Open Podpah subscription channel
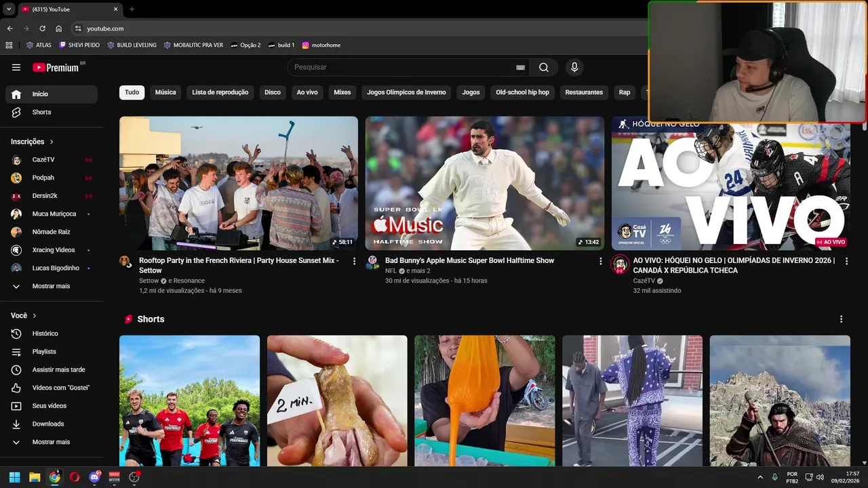 [52, 178]
